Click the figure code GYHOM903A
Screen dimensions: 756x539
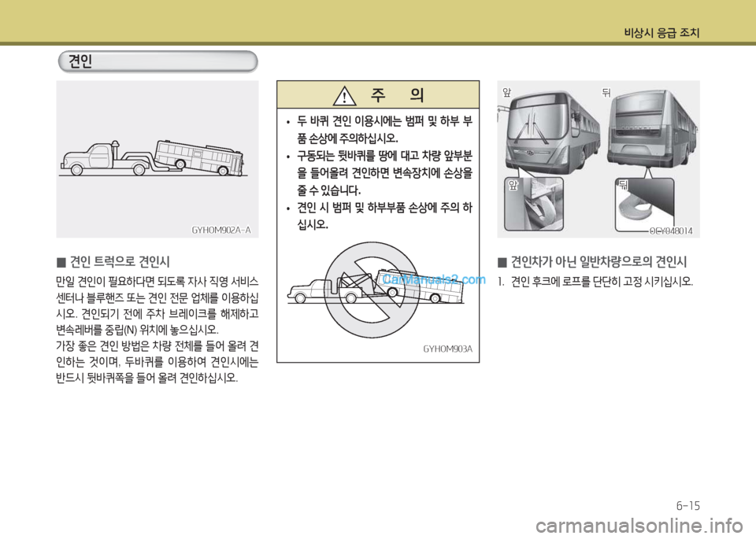[447, 349]
